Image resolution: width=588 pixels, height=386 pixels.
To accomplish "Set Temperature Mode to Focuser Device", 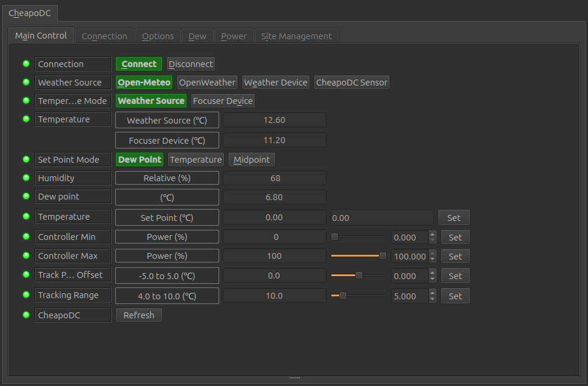I will point(222,100).
